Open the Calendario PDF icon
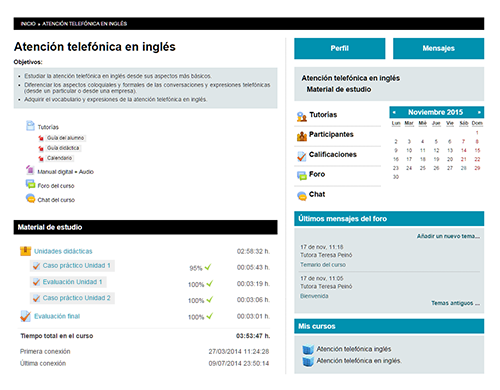This screenshot has height=390, width=500. [x=41, y=158]
